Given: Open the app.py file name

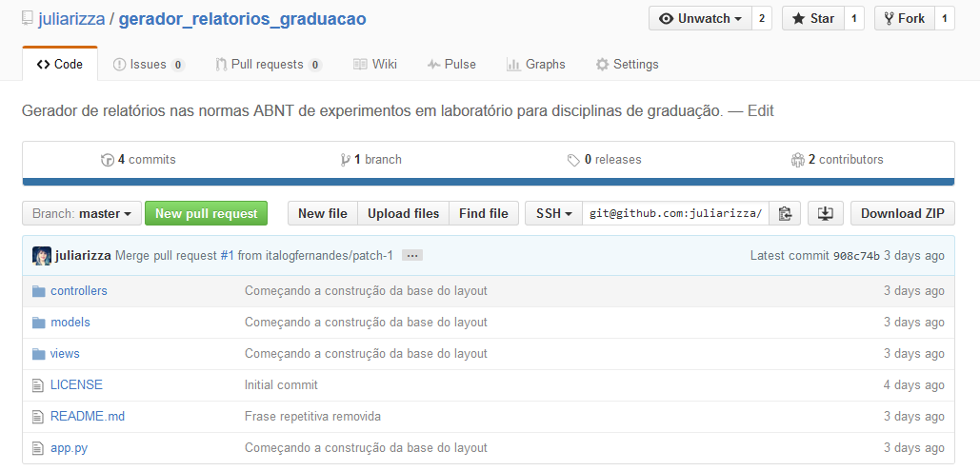Looking at the screenshot, I should pos(69,448).
